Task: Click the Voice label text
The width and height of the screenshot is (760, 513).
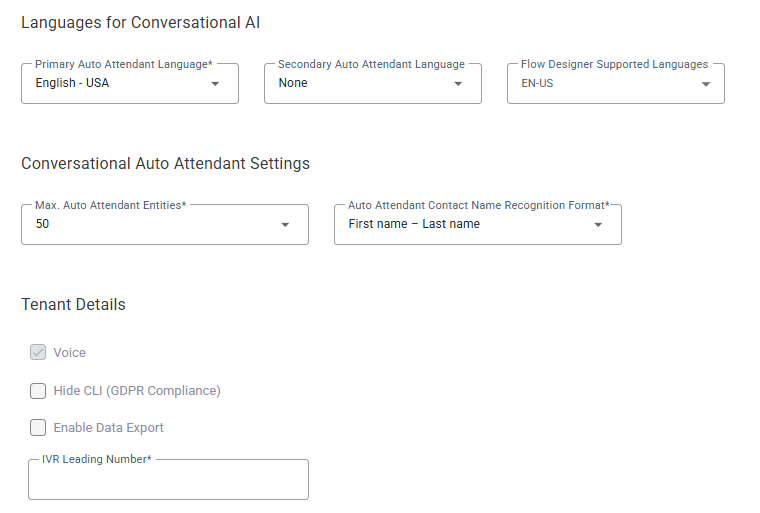Action: coord(70,353)
